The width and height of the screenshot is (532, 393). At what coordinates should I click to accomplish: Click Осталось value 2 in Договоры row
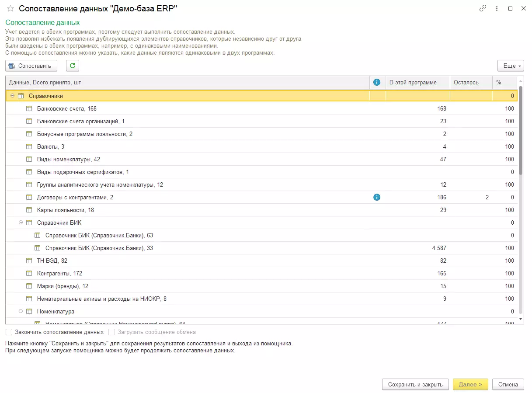click(x=487, y=197)
